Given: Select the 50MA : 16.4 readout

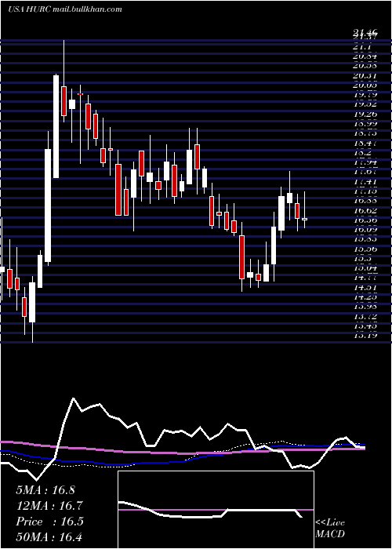Looking at the screenshot, I should pyautogui.click(x=49, y=536).
